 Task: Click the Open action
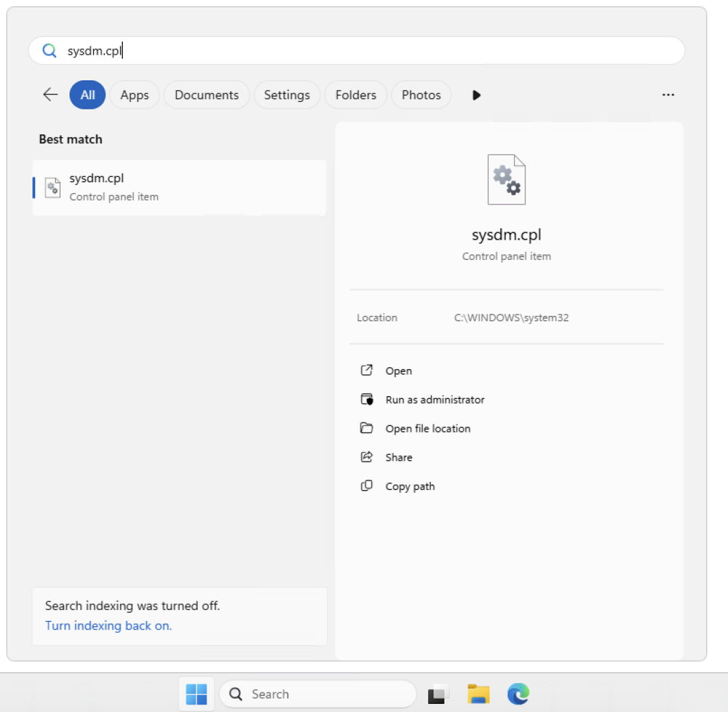pos(398,371)
